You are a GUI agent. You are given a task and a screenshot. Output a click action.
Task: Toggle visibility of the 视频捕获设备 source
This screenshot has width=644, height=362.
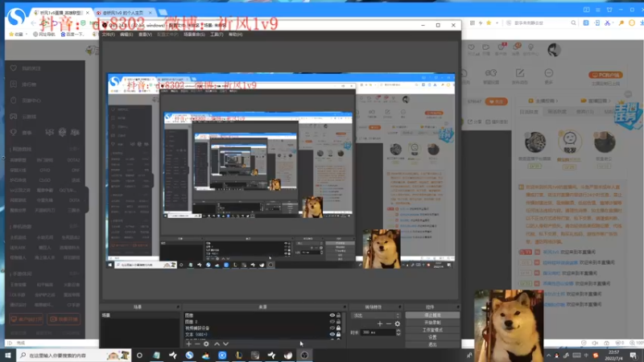(332, 328)
